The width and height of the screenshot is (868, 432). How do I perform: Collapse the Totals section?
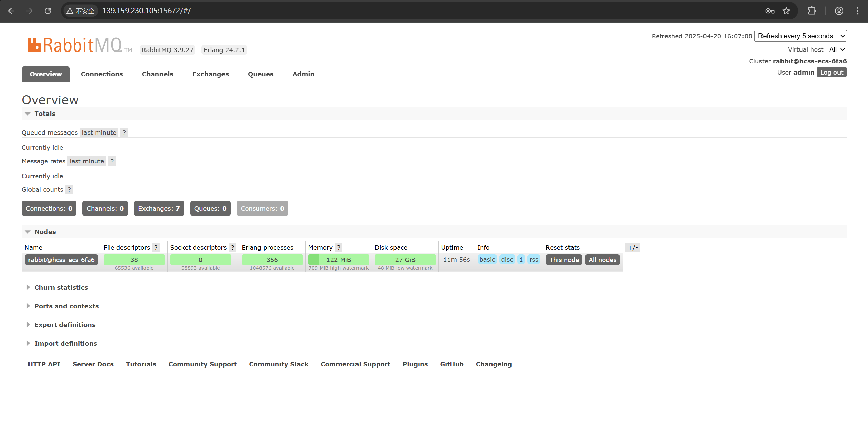click(44, 114)
